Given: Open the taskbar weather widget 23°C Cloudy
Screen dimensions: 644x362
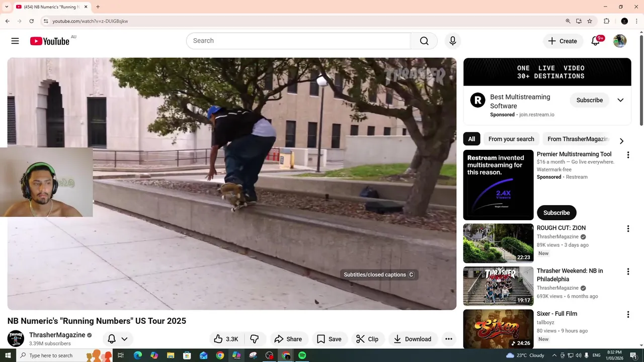Looking at the screenshot, I should [525, 355].
